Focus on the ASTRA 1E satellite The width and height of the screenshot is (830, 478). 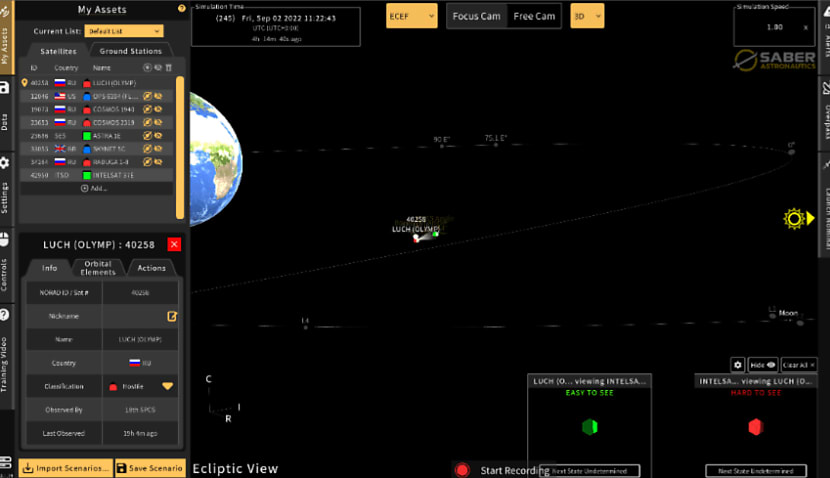147,136
